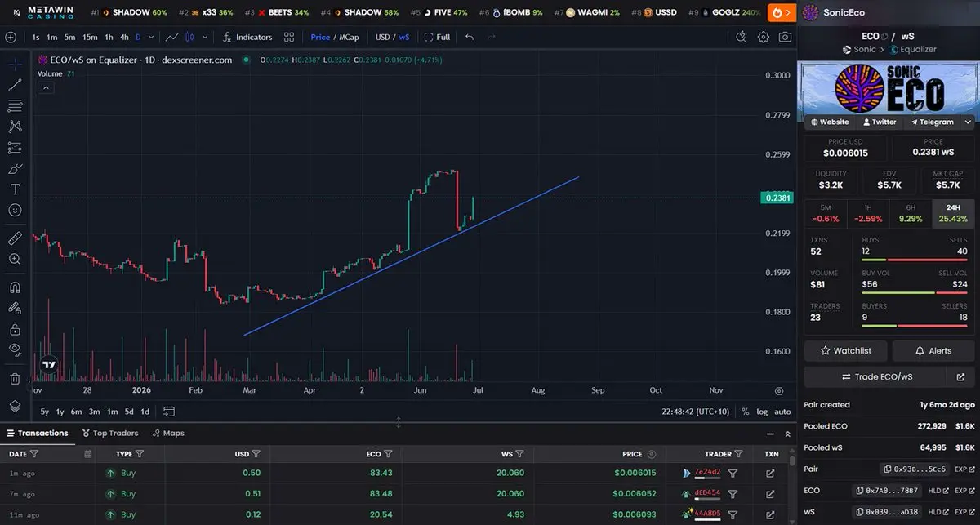
Task: Open the Transactions tab
Action: click(37, 434)
